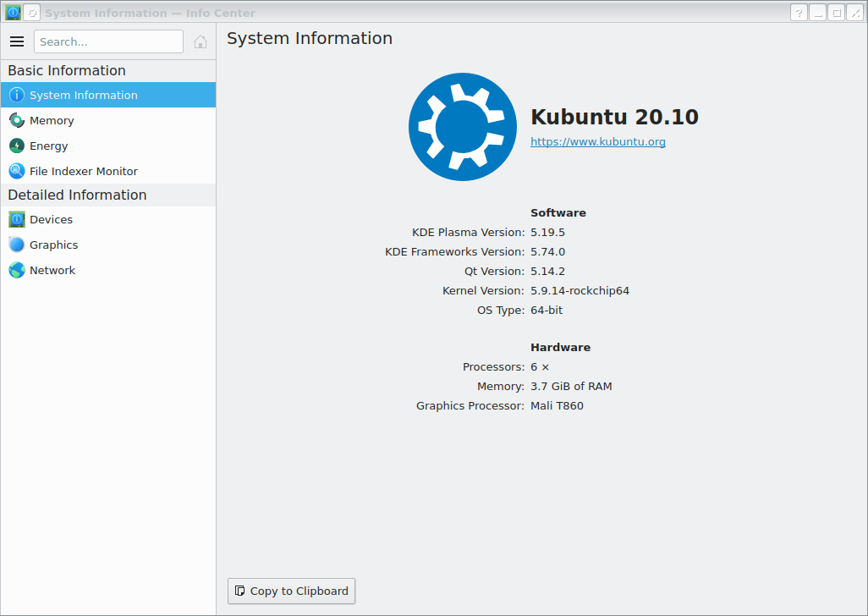Screen dimensions: 868x616
Task: Click the Graphics sidebar icon
Action: tap(17, 245)
